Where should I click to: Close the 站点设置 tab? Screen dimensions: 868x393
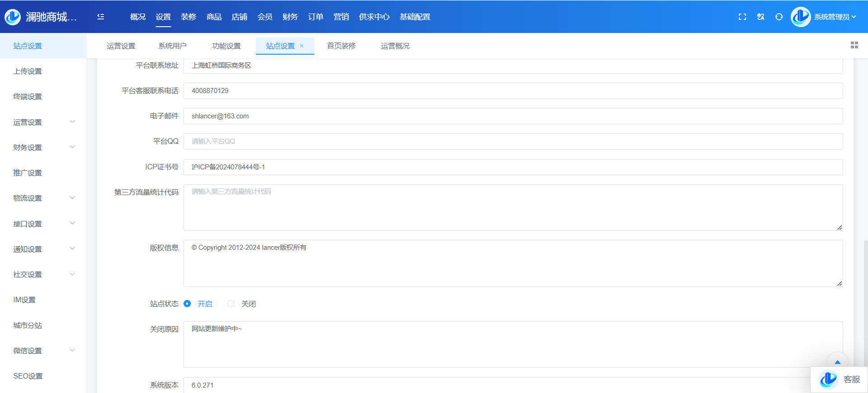tap(302, 46)
